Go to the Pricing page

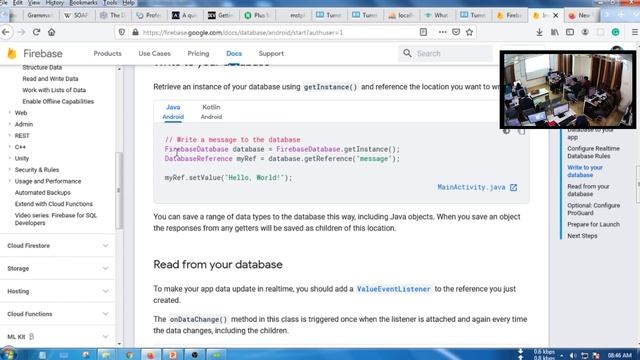click(x=198, y=53)
